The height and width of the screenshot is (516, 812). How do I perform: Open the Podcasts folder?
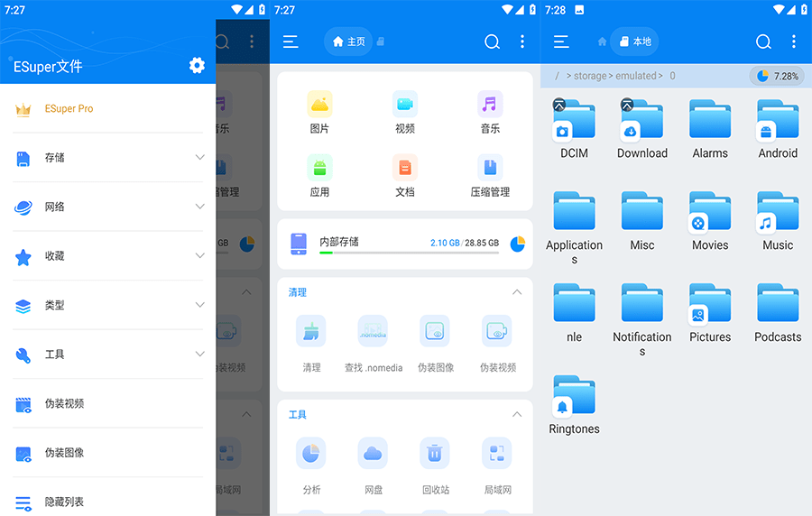click(778, 313)
